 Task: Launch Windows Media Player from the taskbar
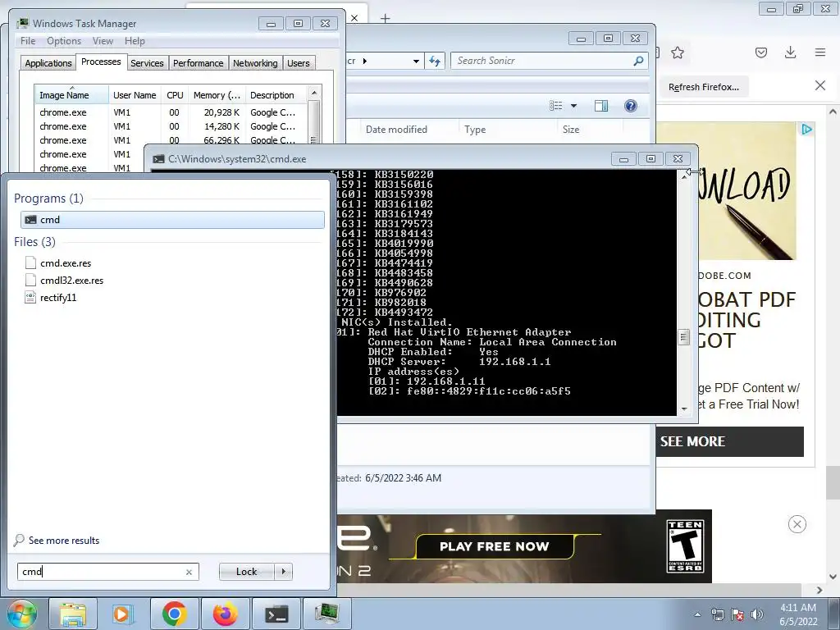tap(123, 614)
